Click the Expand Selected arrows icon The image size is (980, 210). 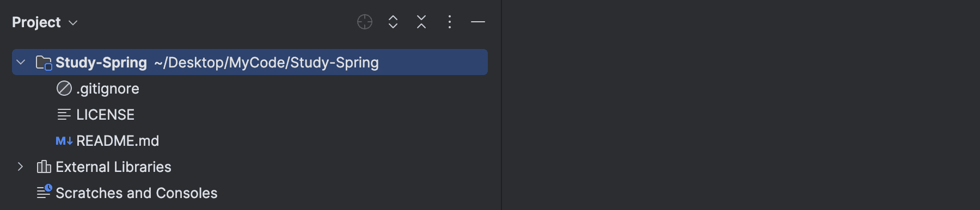[x=393, y=22]
